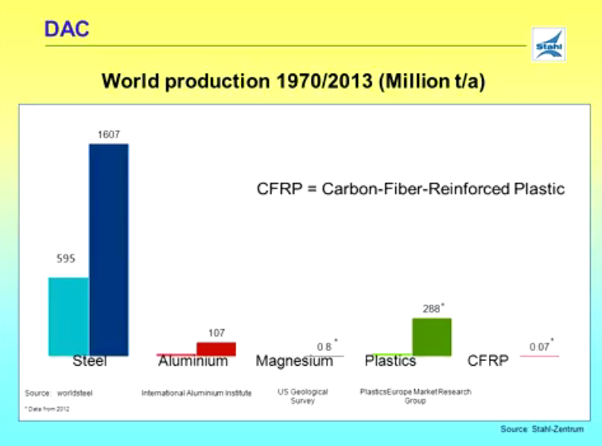Click the 0.07 CFRP value label

pos(540,346)
